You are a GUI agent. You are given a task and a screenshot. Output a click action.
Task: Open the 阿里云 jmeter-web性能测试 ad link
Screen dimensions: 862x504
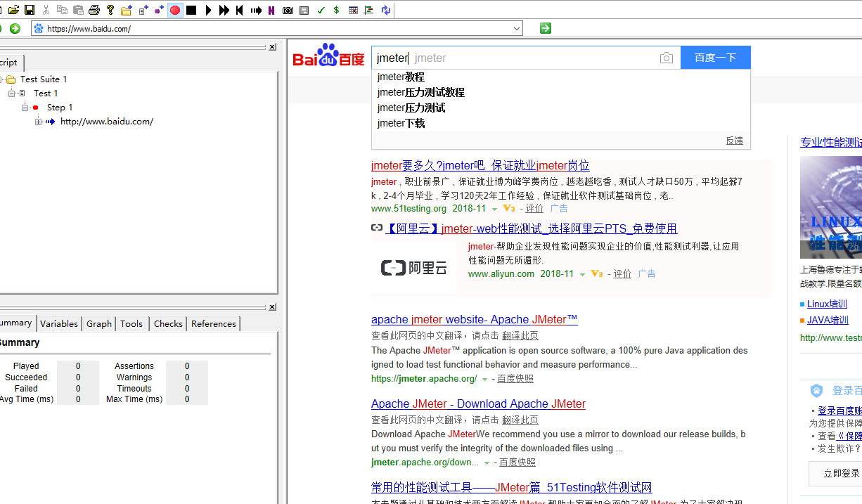coord(531,228)
